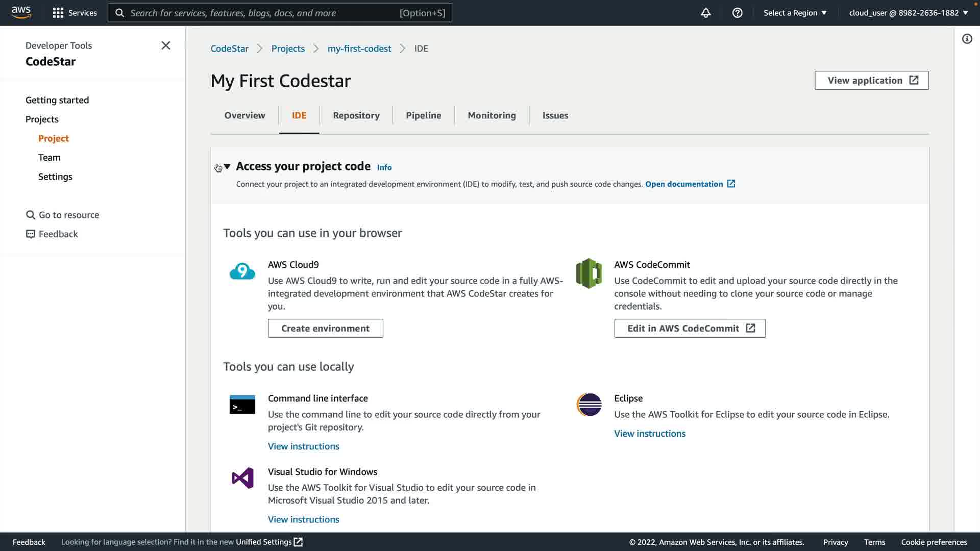Click the Create environment button
Viewport: 980px width, 551px height.
point(325,328)
